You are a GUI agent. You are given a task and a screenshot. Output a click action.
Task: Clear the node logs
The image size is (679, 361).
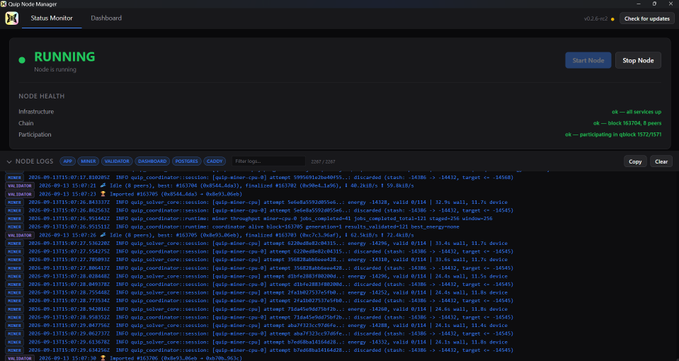point(661,161)
